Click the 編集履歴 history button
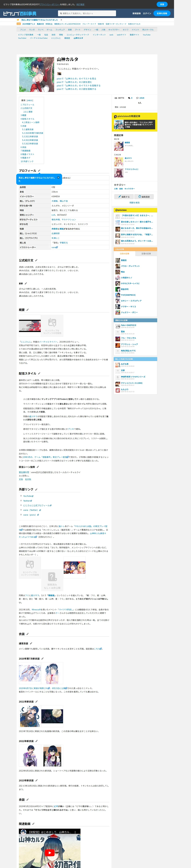Screen dimensions: 191x868 pos(144,196)
